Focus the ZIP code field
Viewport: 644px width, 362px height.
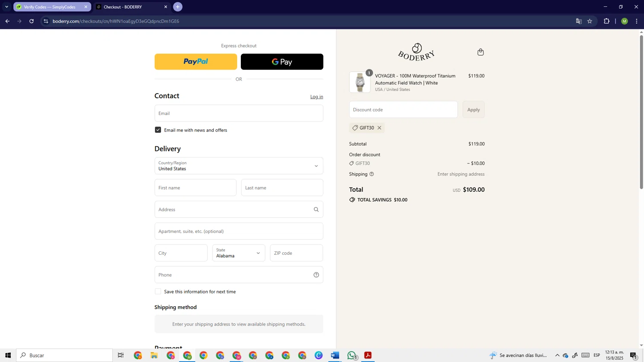coord(296,253)
